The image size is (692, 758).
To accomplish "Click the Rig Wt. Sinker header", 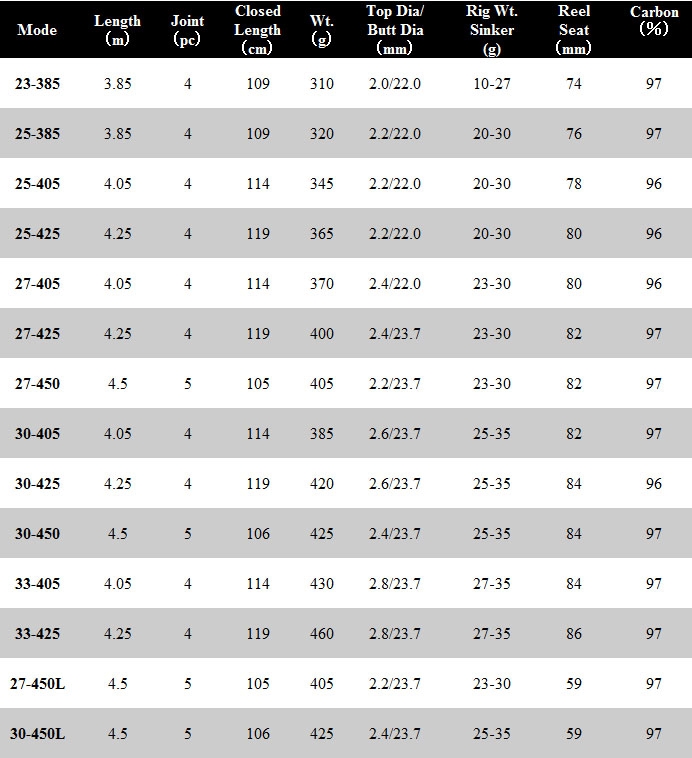I will pyautogui.click(x=492, y=29).
